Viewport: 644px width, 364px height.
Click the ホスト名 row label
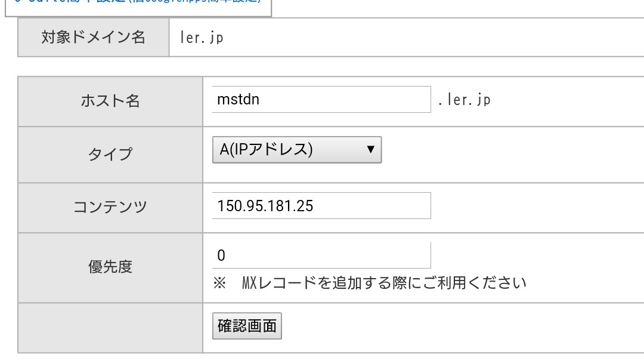[110, 100]
